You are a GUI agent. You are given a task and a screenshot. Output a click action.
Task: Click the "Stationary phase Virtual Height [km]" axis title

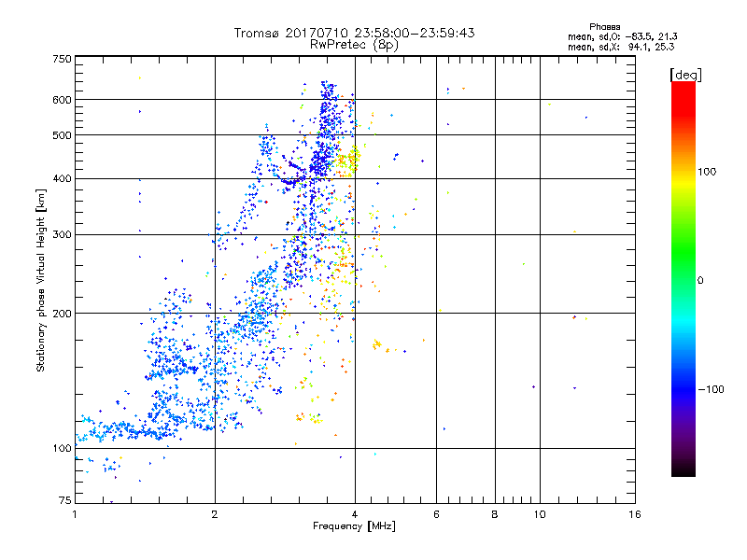click(41, 280)
